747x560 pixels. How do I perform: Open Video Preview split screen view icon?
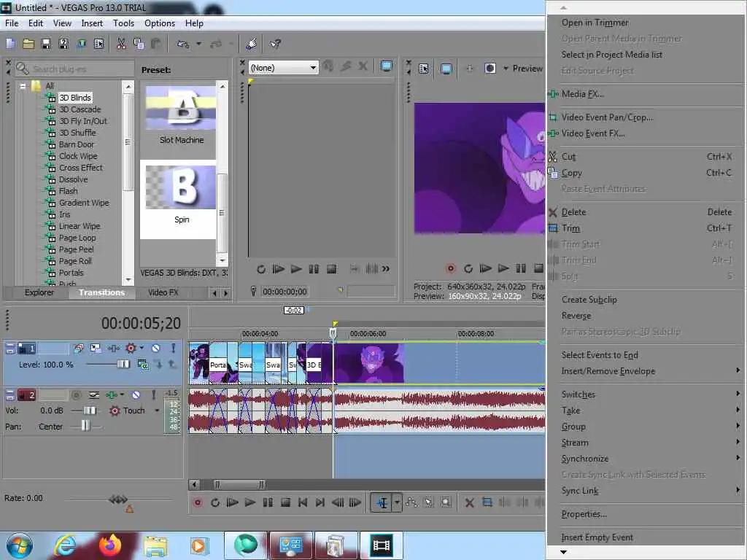[x=489, y=69]
